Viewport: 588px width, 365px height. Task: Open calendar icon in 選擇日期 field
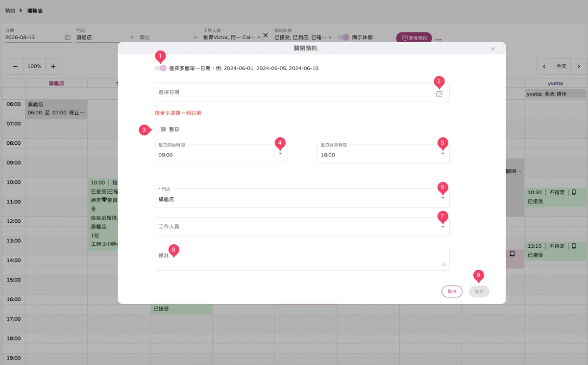pyautogui.click(x=439, y=94)
